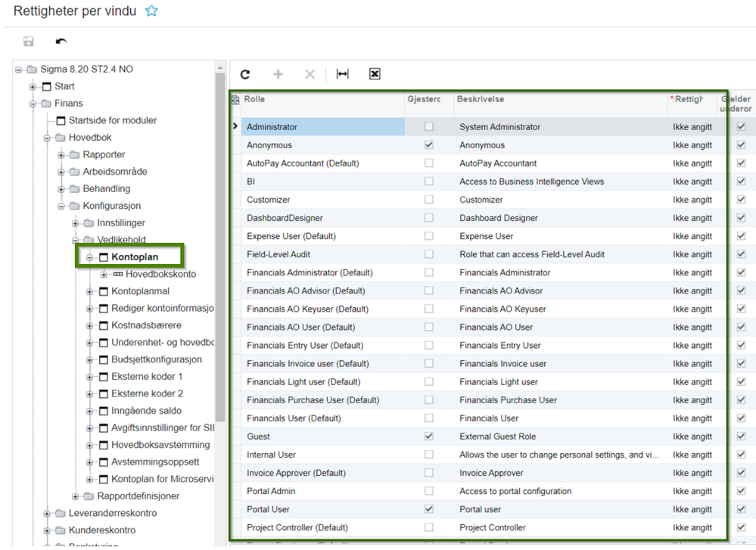Viewport: 756px width, 550px height.
Task: Click the Innstillinger folder icon
Action: [x=89, y=223]
